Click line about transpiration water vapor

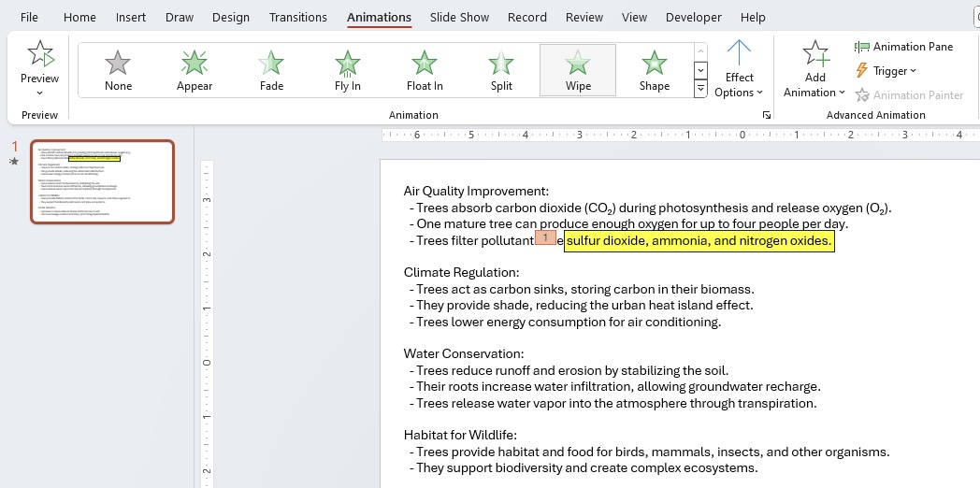pyautogui.click(x=613, y=403)
